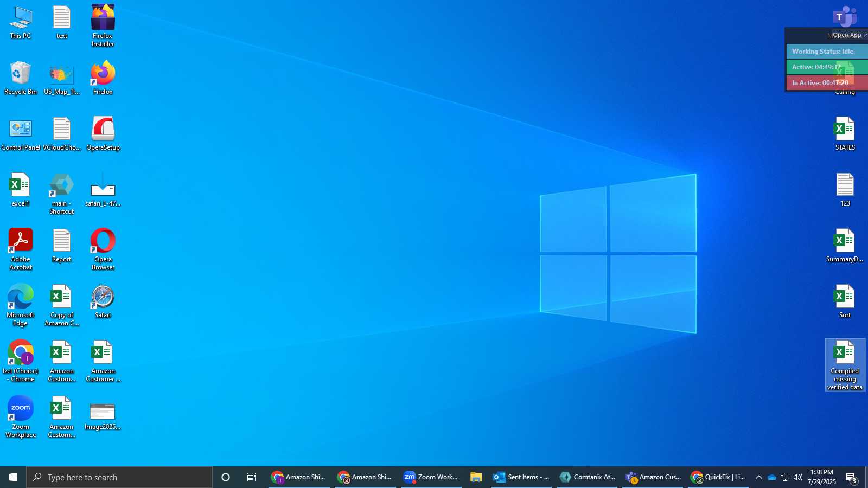This screenshot has width=868, height=488.
Task: Select the Adobe Acrobat shortcut
Action: 21,250
